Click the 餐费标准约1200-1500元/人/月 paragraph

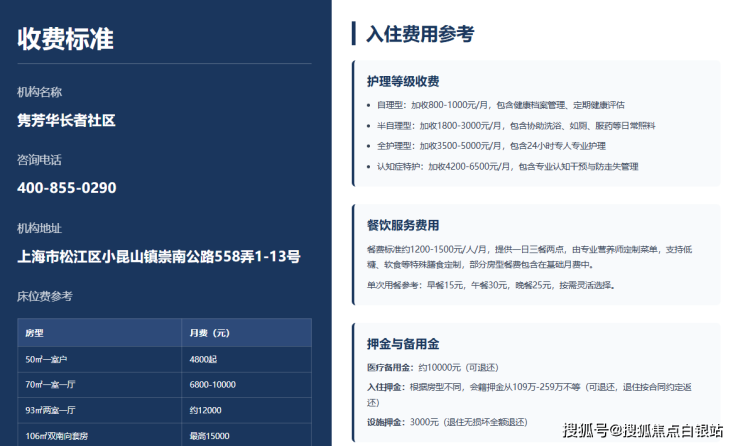point(530,257)
